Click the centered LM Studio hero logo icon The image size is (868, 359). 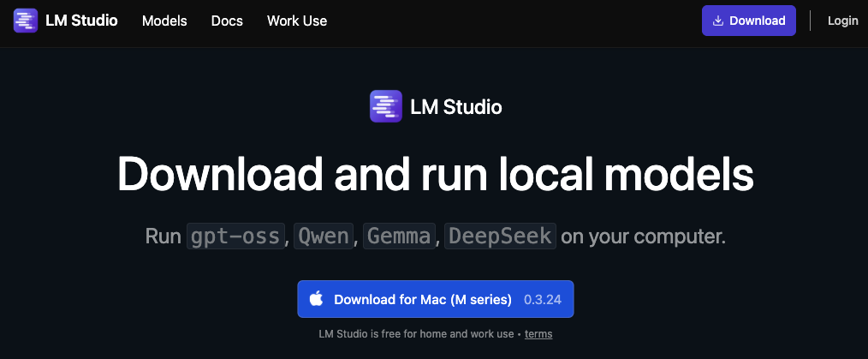coord(386,106)
